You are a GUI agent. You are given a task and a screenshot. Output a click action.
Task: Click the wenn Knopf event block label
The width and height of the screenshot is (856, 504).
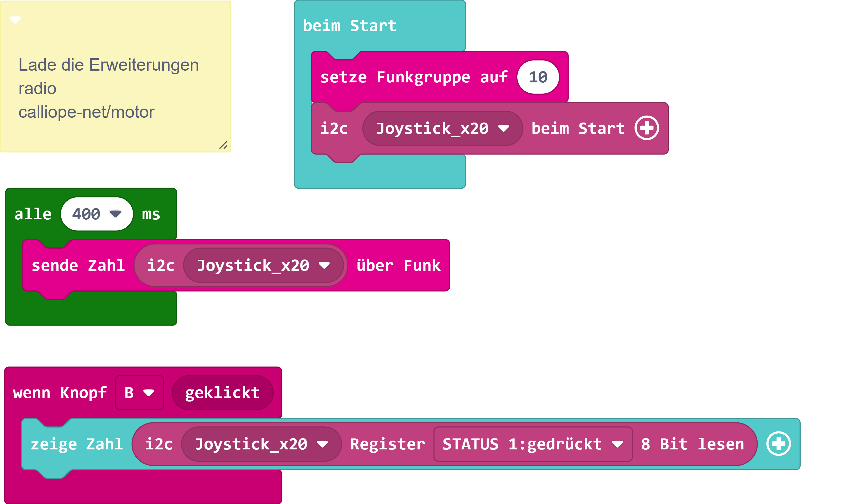click(60, 393)
